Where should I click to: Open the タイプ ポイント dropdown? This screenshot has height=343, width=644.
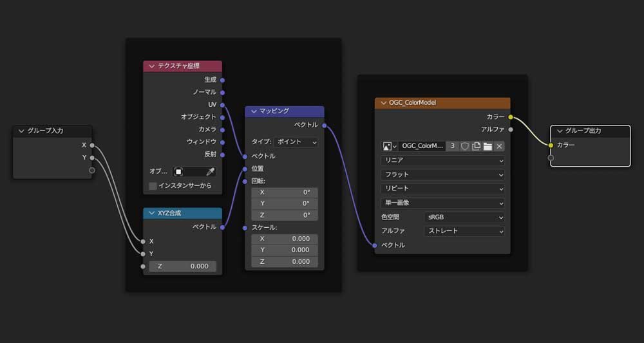296,142
